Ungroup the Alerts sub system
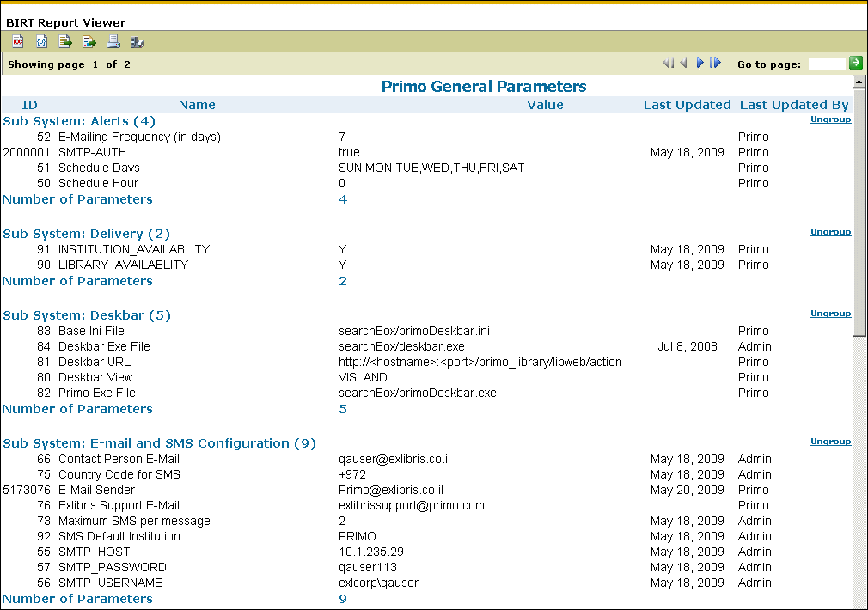This screenshot has width=868, height=610. pos(830,119)
